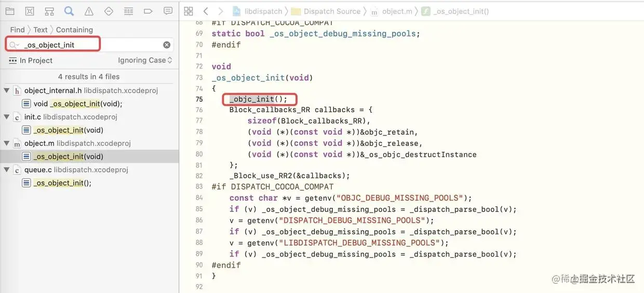This screenshot has height=293, width=644.
Task: Collapse queue.c results group
Action: 7,170
